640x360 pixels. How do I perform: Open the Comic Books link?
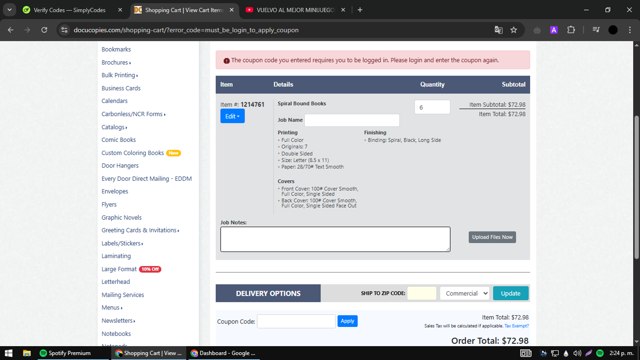click(118, 140)
